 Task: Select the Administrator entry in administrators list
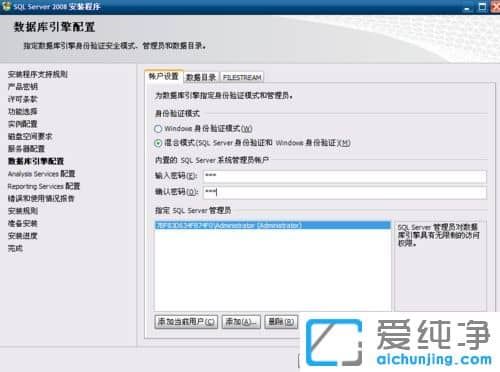click(273, 226)
